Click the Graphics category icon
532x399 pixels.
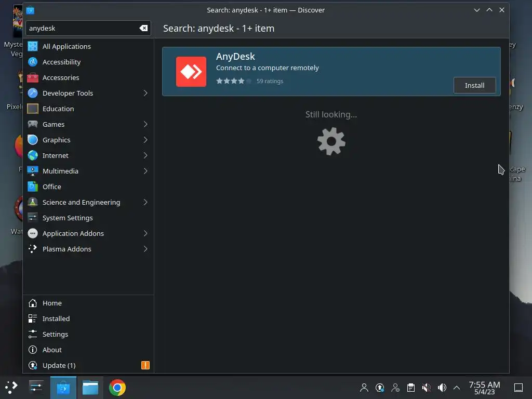coord(33,140)
